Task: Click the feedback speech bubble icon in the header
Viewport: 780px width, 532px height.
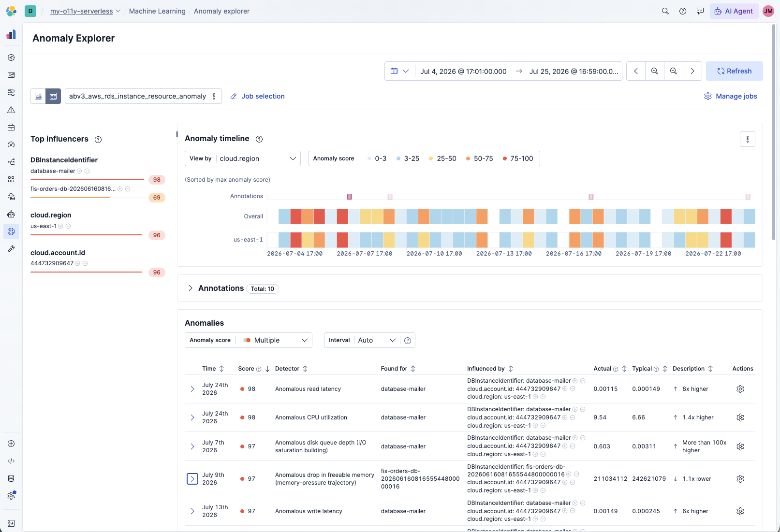Action: tap(700, 11)
